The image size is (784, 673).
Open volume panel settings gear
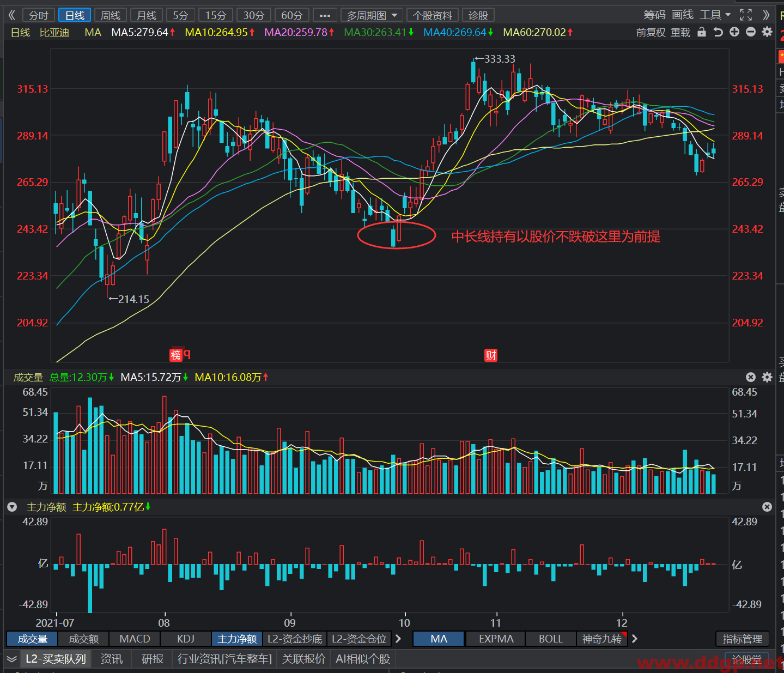click(767, 377)
